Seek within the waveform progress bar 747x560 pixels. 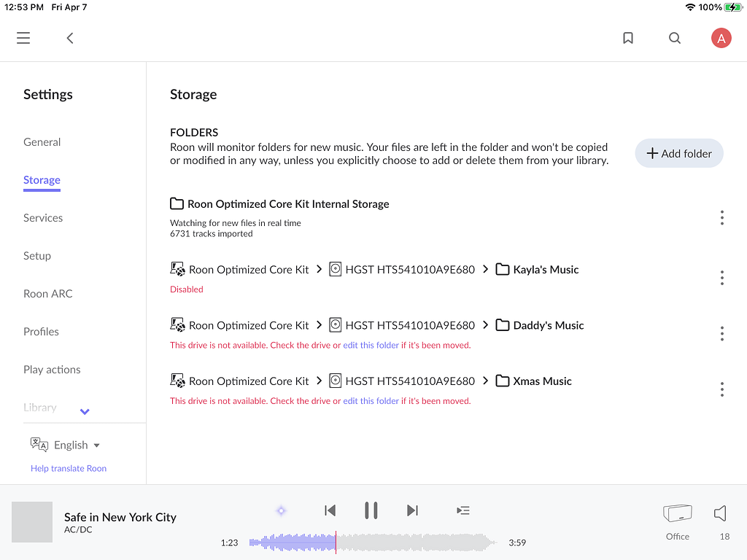365,542
